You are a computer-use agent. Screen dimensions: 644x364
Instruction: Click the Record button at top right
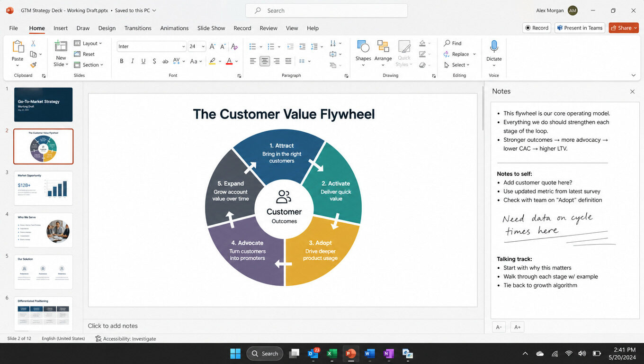(x=537, y=28)
